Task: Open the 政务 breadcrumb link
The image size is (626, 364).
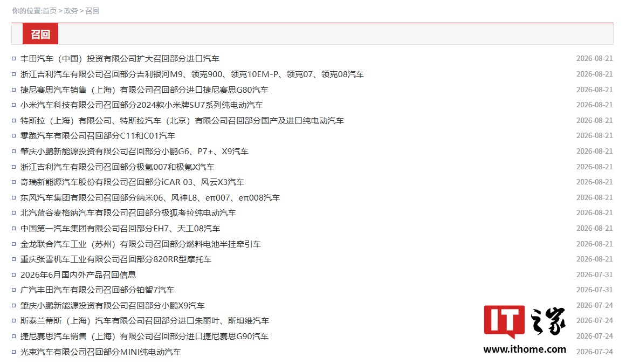Action: [x=71, y=11]
